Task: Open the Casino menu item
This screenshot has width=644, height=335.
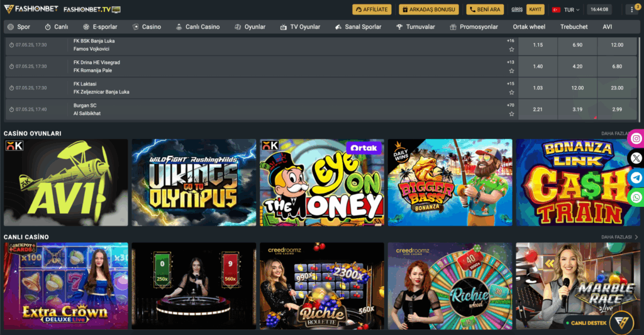Action: pos(147,26)
